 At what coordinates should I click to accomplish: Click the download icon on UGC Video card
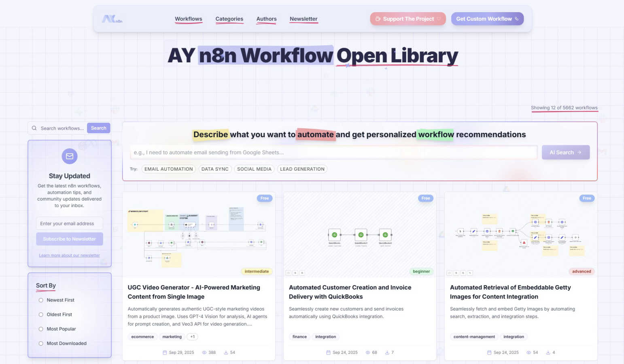(226, 353)
